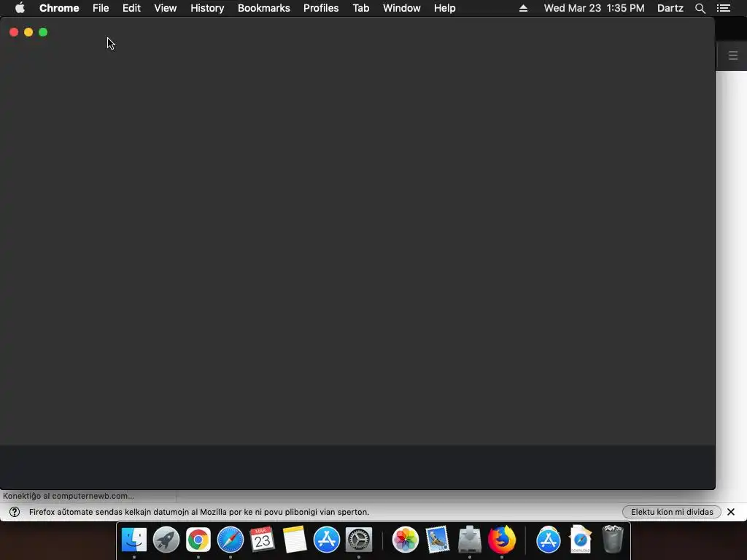Click the Dartz user name in menu bar
The image size is (747, 560).
click(x=670, y=8)
